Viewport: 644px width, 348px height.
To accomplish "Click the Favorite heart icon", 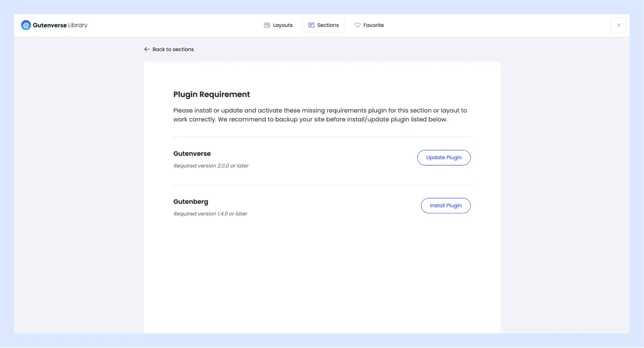I will point(358,25).
